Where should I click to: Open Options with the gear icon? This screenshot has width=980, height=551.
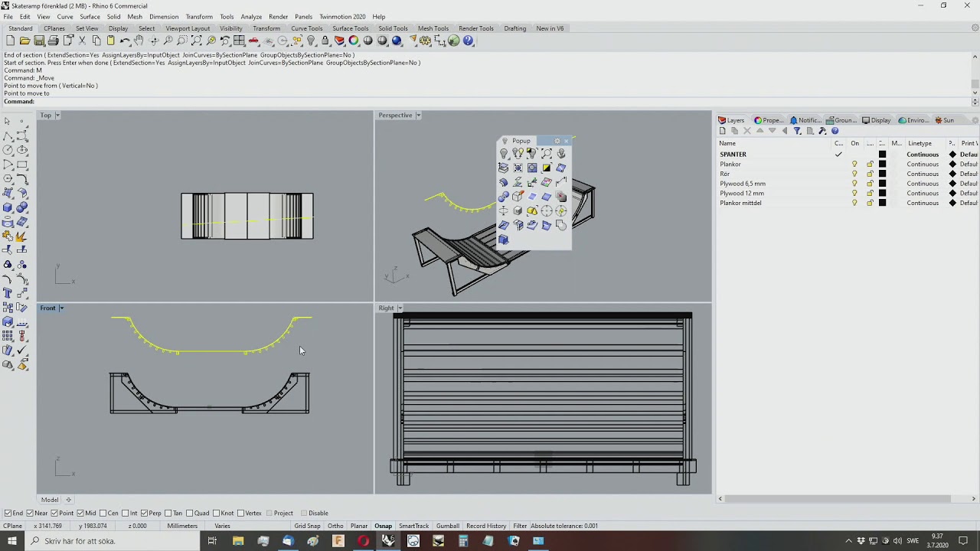[425, 41]
